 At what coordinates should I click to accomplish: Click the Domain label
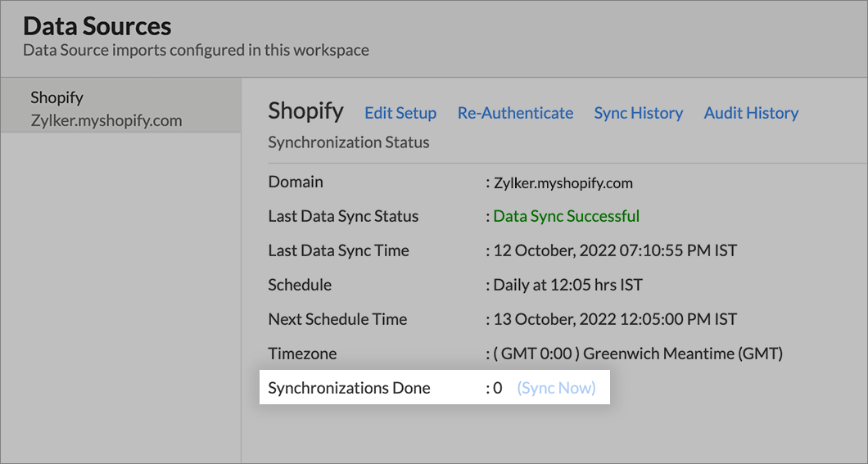[x=296, y=182]
